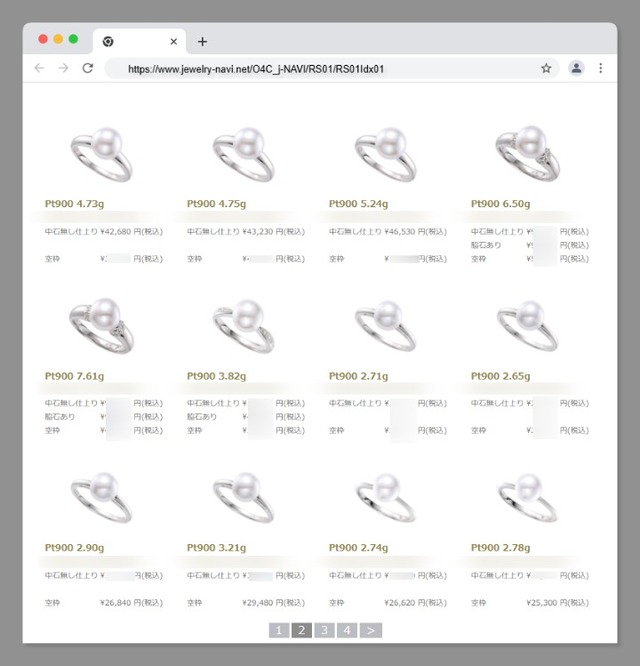Select the ¥29,480 empty-frame price

(x=258, y=603)
